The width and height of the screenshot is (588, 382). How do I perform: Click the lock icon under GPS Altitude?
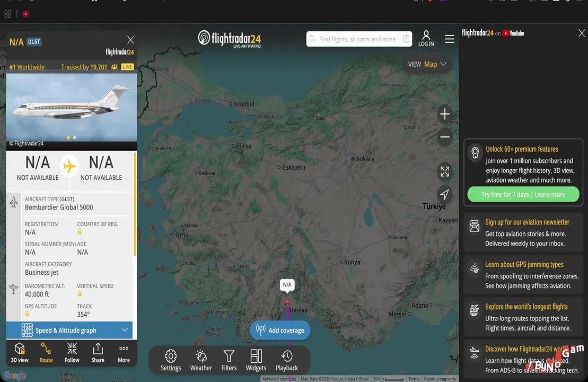tap(27, 314)
